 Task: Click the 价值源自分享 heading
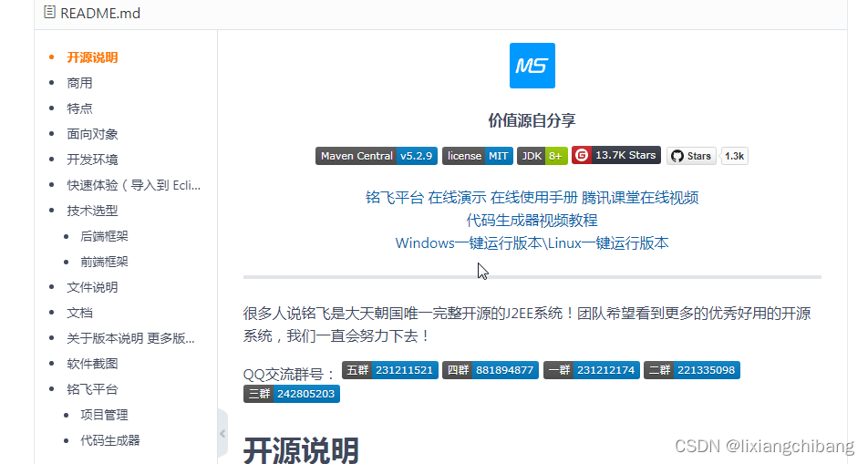[532, 120]
